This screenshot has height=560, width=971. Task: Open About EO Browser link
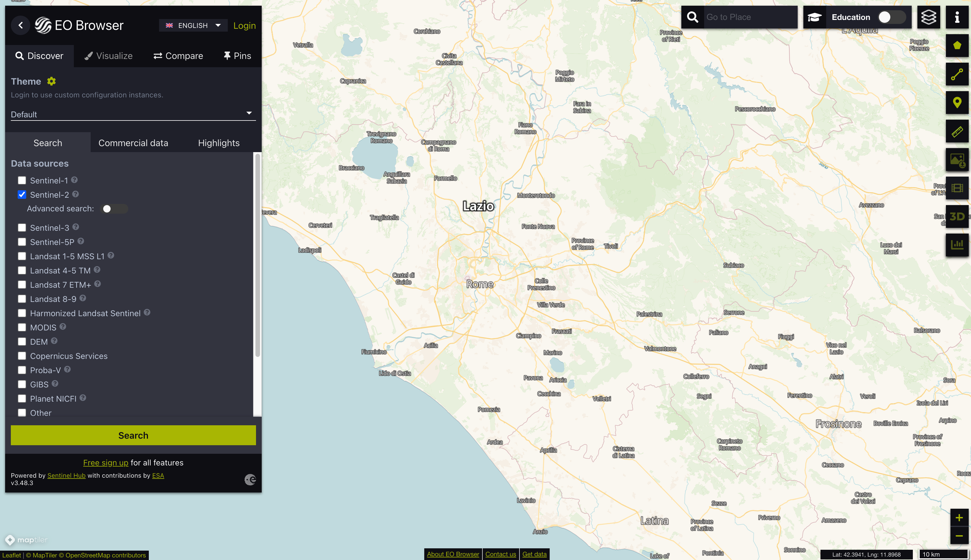tap(453, 554)
